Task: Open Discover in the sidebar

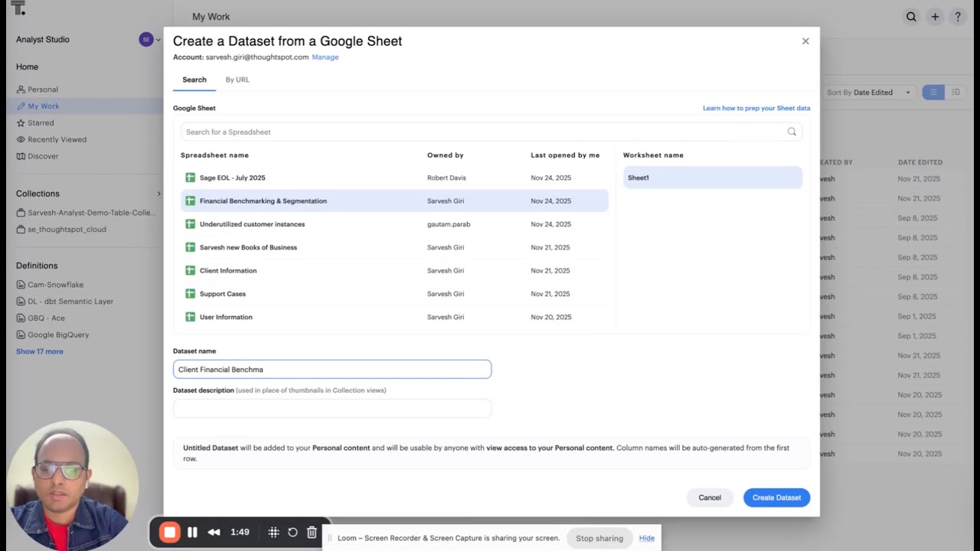Action: click(43, 156)
